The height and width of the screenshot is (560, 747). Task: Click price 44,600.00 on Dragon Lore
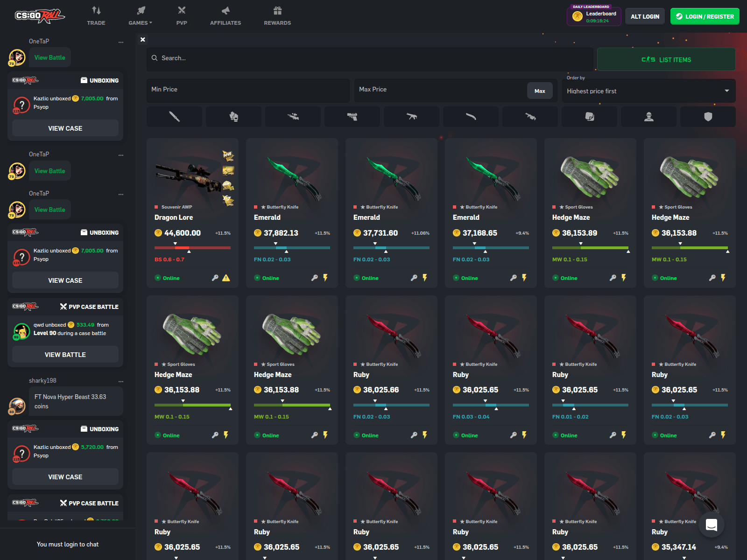(x=182, y=233)
